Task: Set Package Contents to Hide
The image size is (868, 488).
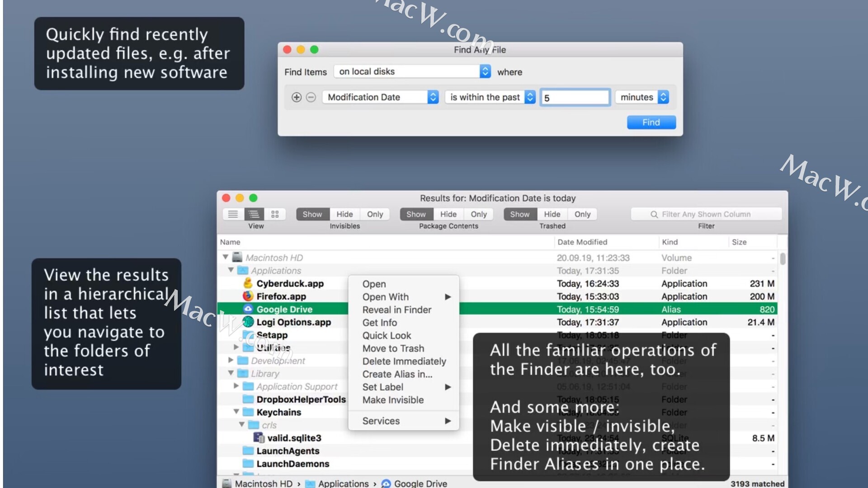Action: pyautogui.click(x=448, y=214)
